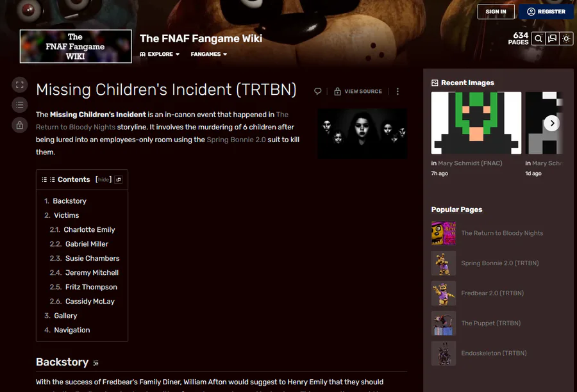Open Spring Bonnie 2.0 (TRTBN) thumbnail
The image size is (577, 392).
pyautogui.click(x=444, y=263)
